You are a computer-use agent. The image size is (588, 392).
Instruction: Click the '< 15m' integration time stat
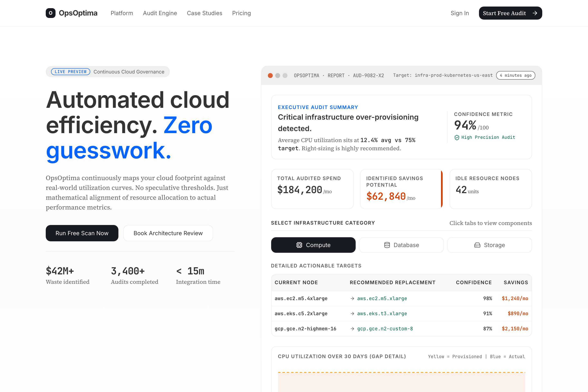(x=190, y=271)
